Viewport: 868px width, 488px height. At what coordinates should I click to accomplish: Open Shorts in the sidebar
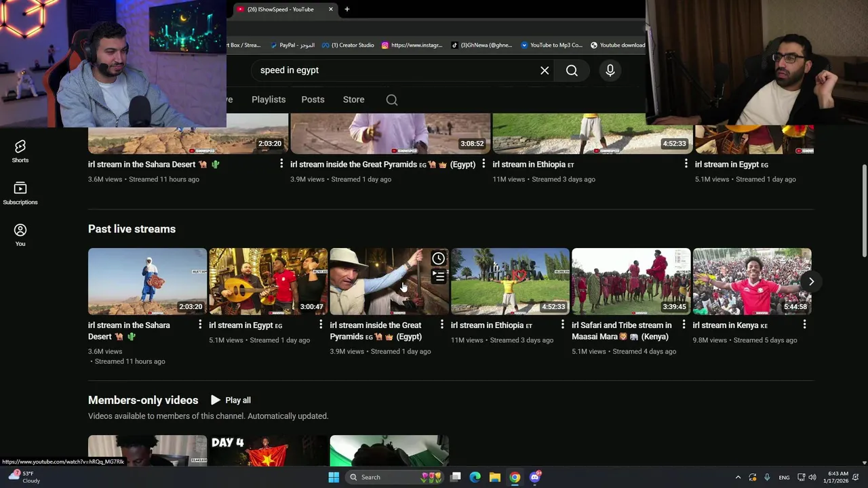(x=20, y=151)
